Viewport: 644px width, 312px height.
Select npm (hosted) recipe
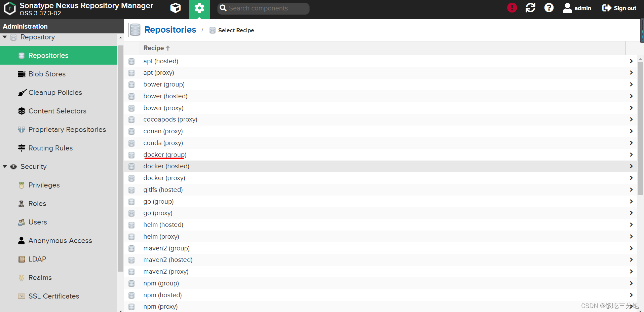coord(380,295)
